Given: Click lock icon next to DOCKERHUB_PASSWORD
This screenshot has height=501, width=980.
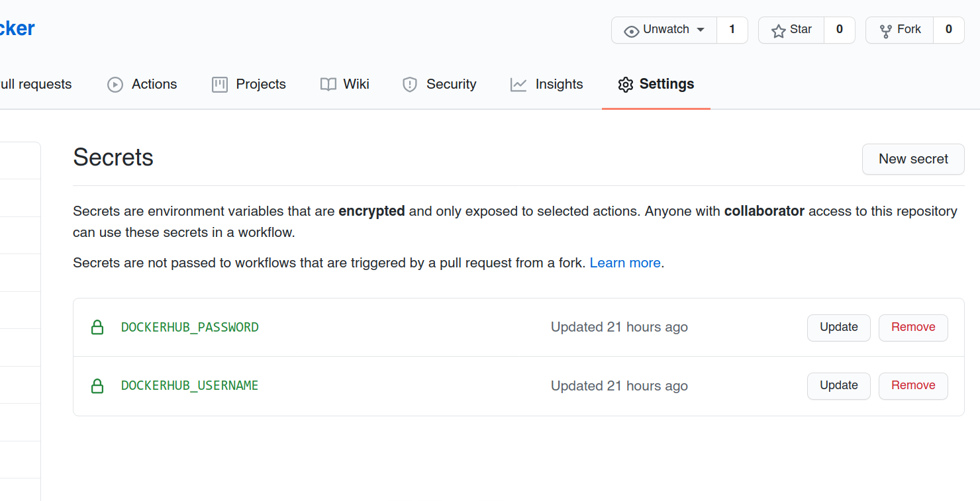Looking at the screenshot, I should pos(97,327).
